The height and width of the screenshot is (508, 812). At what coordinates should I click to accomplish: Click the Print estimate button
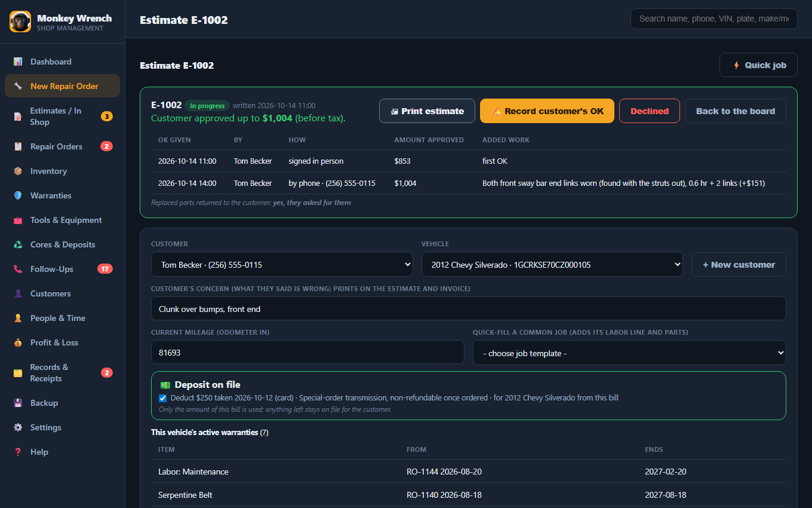click(427, 111)
